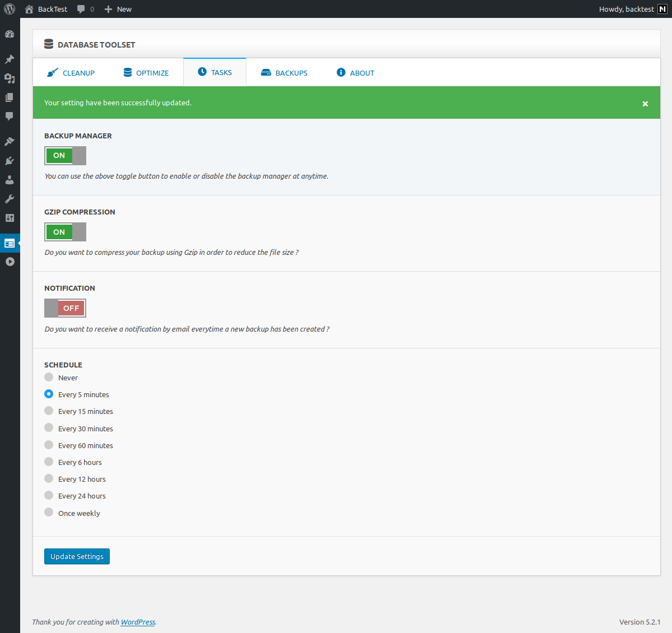
Task: Follow the WordPress link in the footer
Action: (138, 622)
